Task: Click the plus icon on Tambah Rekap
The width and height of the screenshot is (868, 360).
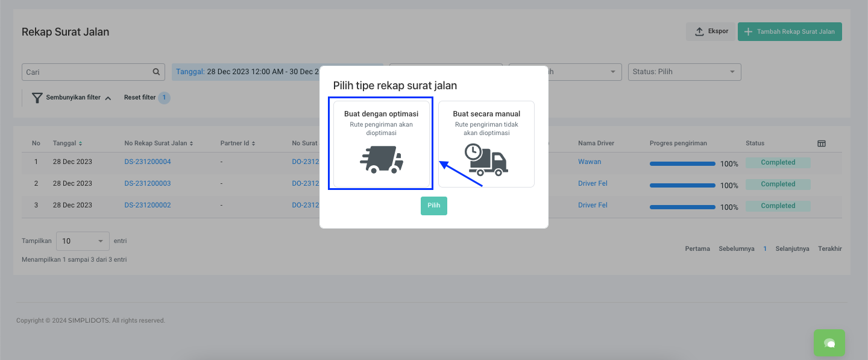Action: coord(748,32)
